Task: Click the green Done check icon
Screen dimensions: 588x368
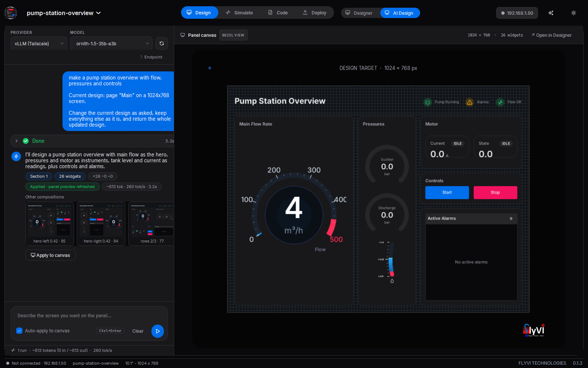Action: tap(26, 141)
